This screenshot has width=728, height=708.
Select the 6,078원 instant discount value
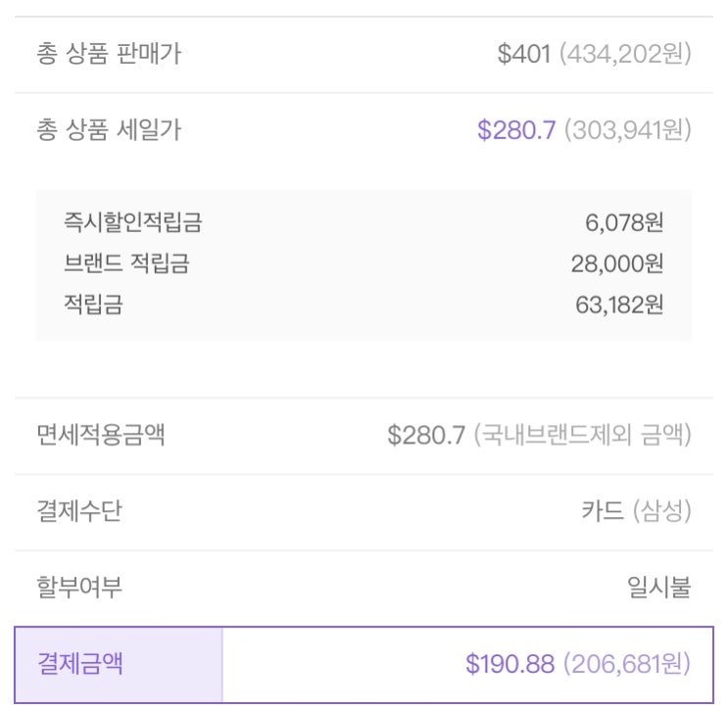(x=624, y=223)
